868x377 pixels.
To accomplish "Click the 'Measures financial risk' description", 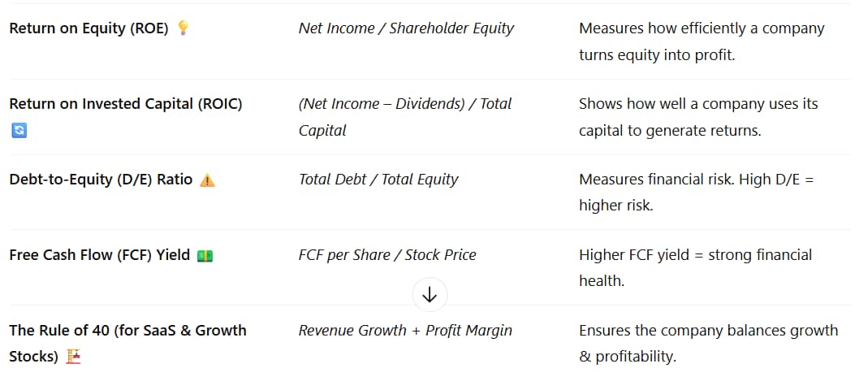I will [697, 193].
